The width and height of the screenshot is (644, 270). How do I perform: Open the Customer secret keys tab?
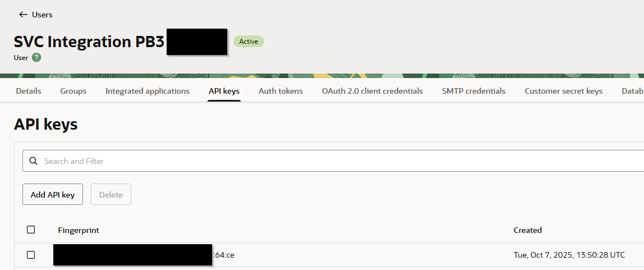(563, 91)
